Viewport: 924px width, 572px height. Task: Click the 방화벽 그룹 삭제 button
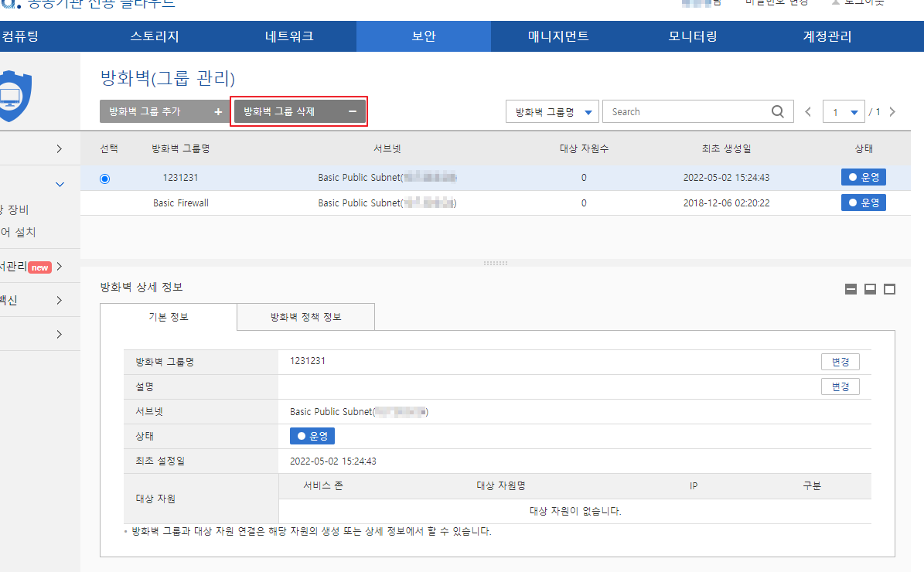click(300, 111)
